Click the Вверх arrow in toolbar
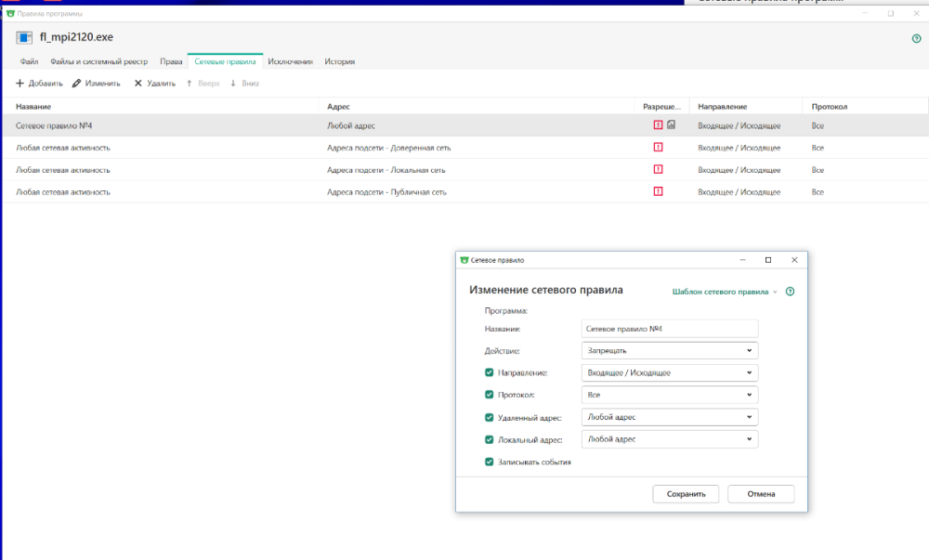This screenshot has height=560, width=929. click(x=190, y=84)
